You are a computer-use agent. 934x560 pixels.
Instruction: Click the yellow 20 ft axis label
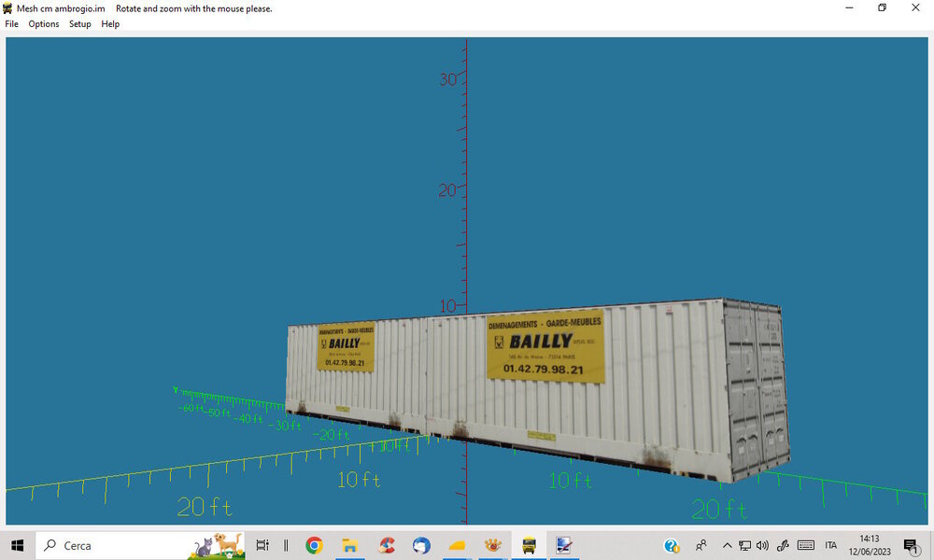[205, 507]
